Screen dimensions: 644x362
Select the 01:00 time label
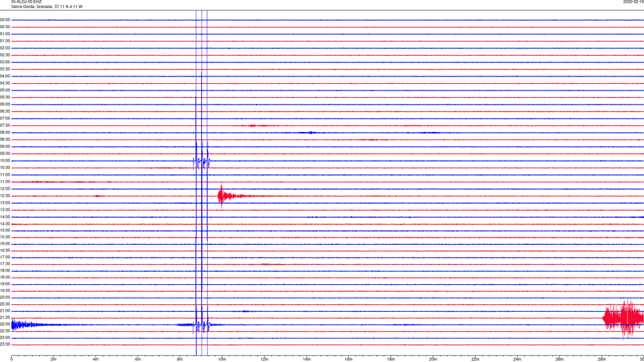coord(5,34)
